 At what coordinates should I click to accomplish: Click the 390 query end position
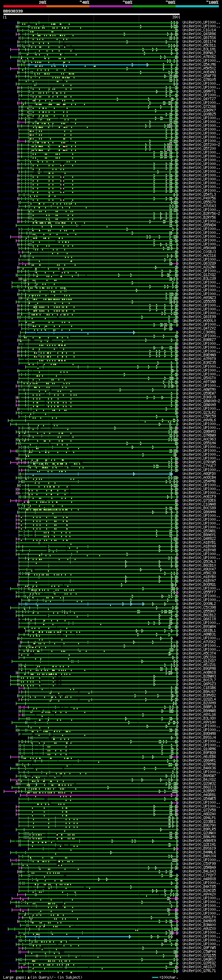coord(175,17)
